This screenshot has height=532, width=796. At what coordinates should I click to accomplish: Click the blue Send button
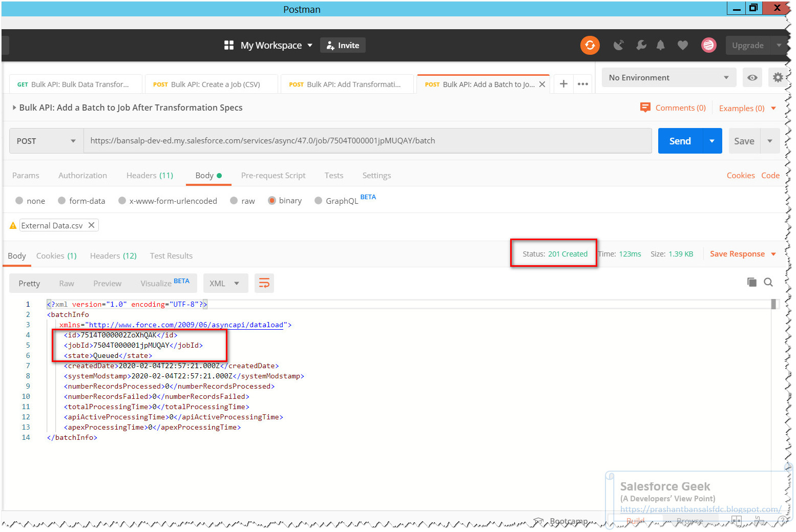tap(680, 141)
